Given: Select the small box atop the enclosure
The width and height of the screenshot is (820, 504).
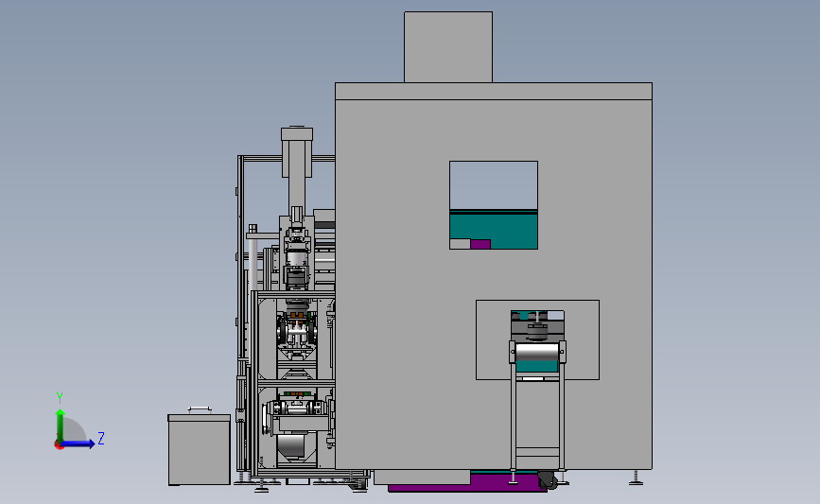Looking at the screenshot, I should pos(448,47).
